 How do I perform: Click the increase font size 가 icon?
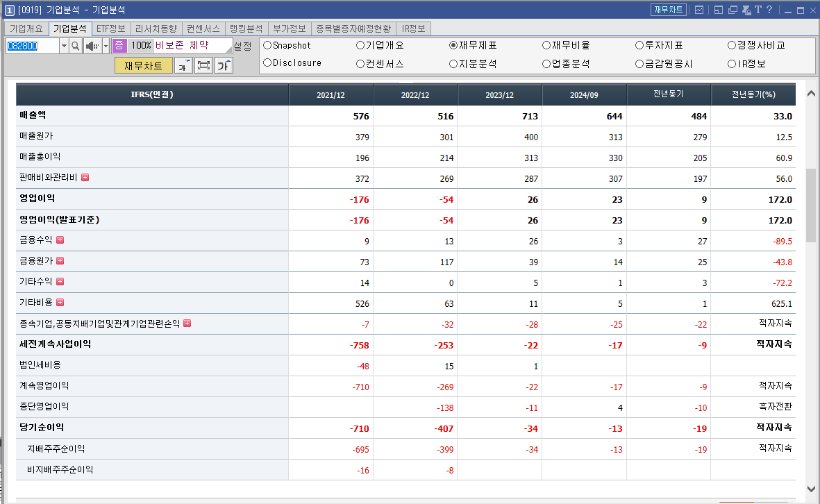(x=224, y=65)
